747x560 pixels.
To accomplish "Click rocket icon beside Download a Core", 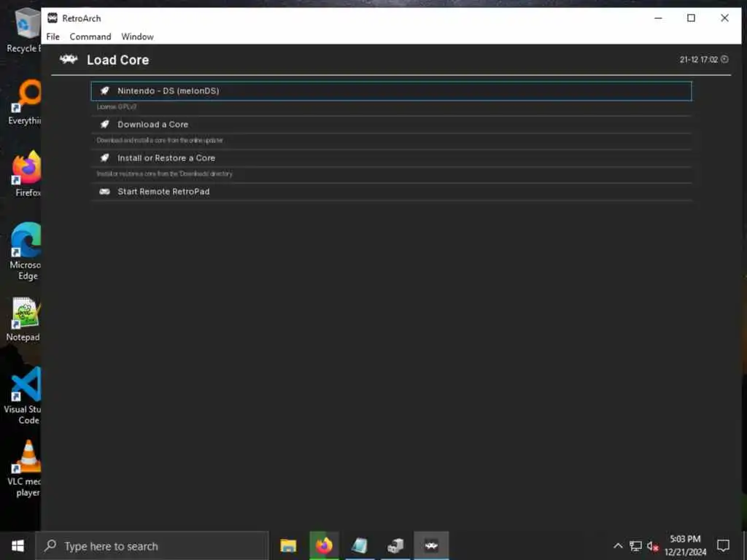I will click(105, 124).
